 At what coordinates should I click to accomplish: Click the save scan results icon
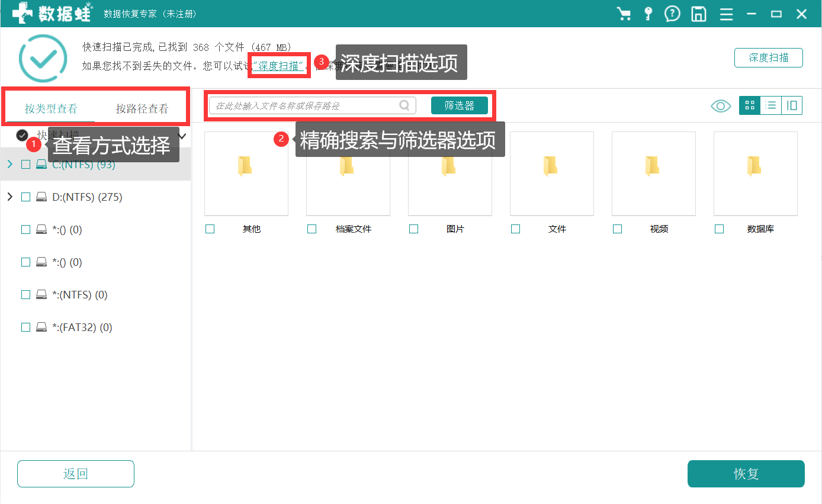click(x=698, y=13)
